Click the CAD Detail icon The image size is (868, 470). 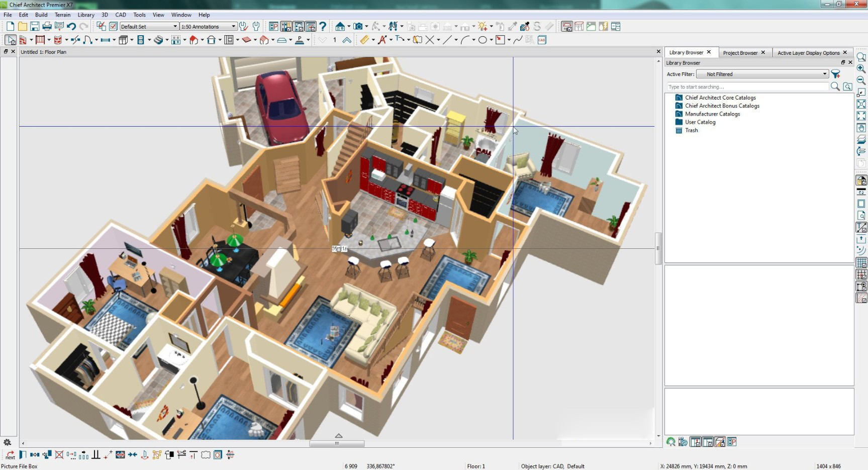[x=542, y=40]
